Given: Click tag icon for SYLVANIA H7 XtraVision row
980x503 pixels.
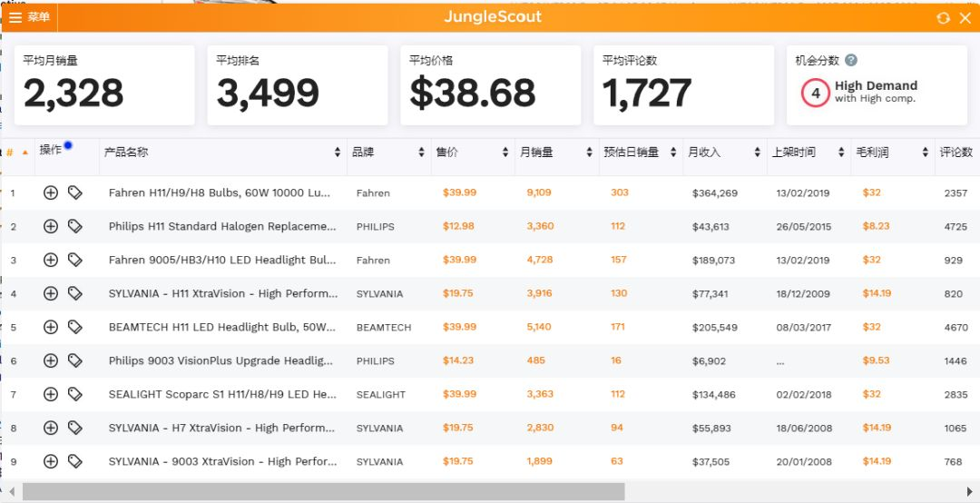Looking at the screenshot, I should (75, 428).
